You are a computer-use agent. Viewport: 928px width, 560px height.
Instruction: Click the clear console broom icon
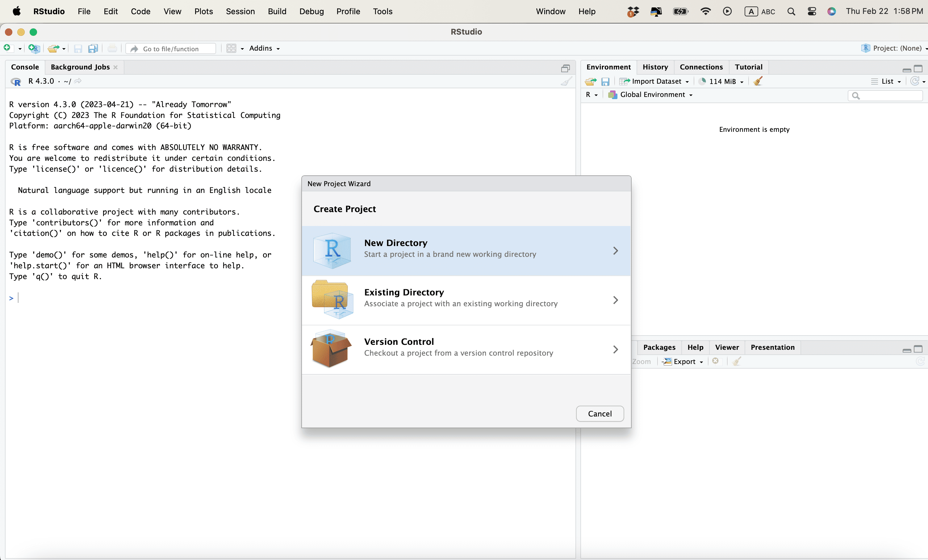(566, 81)
